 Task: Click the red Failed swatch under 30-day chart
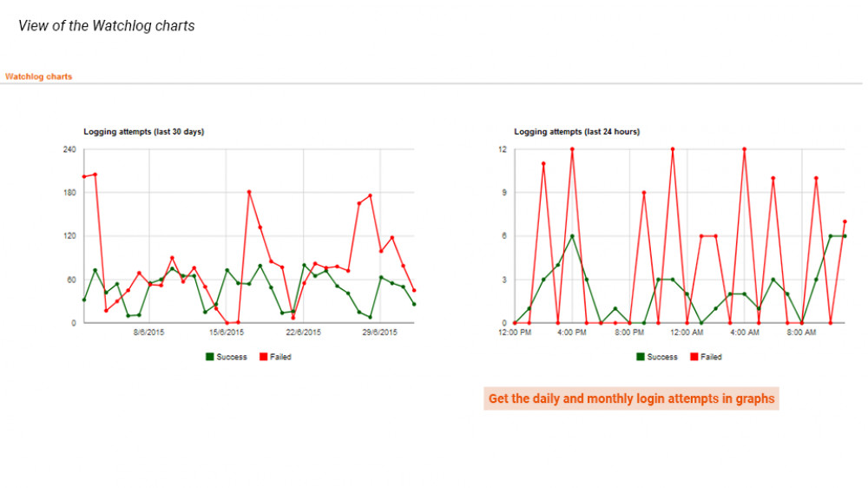263,357
